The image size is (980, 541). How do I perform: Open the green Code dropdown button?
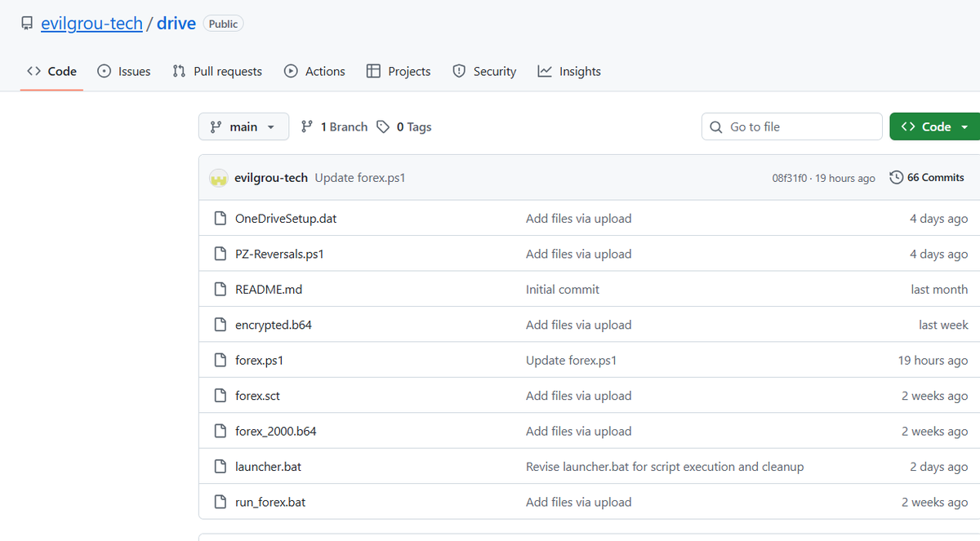pos(935,126)
